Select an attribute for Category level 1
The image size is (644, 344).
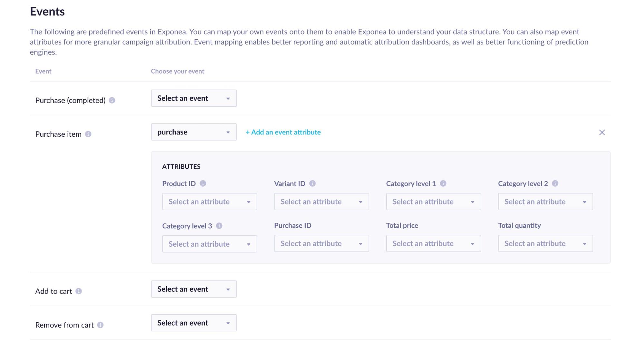(433, 202)
